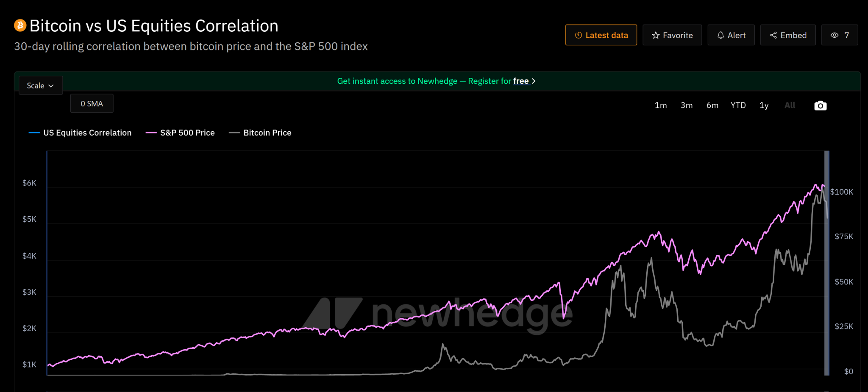
Task: Click the Latest data button
Action: (601, 35)
